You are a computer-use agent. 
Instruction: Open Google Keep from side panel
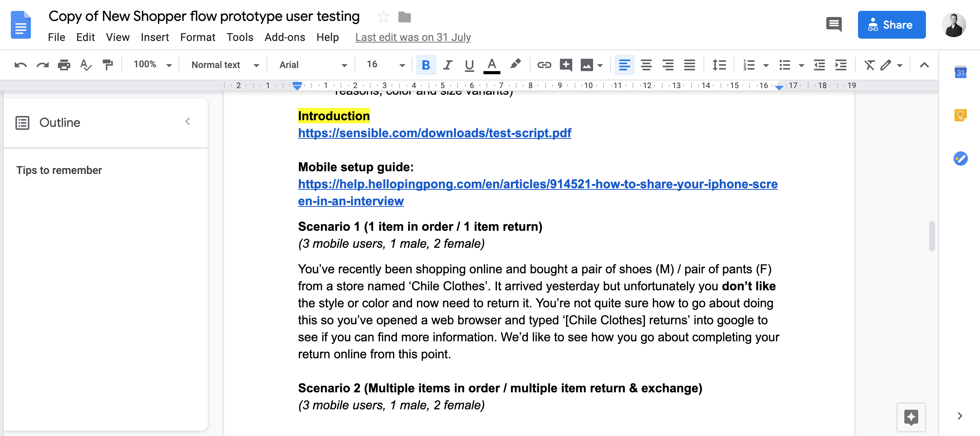pyautogui.click(x=960, y=115)
